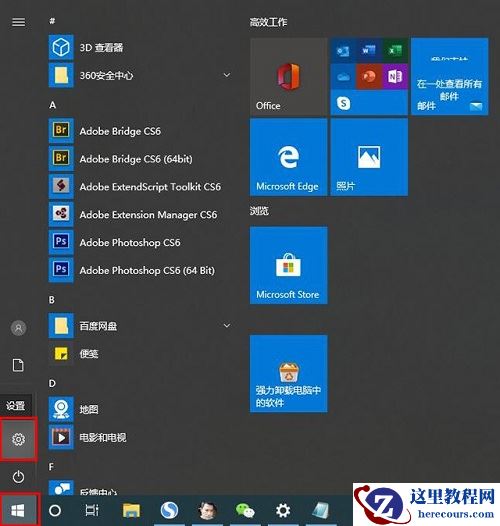Open the Documents icon in left rail
This screenshot has width=500, height=526.
coord(18,365)
